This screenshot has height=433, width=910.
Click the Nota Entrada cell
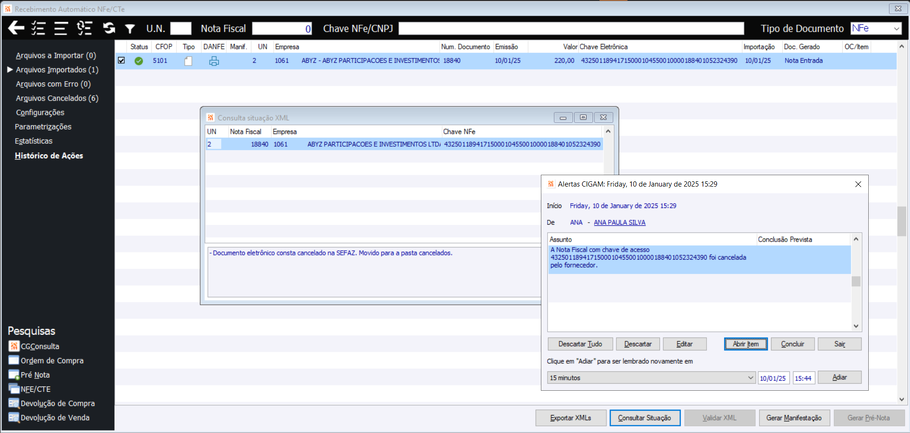(803, 60)
